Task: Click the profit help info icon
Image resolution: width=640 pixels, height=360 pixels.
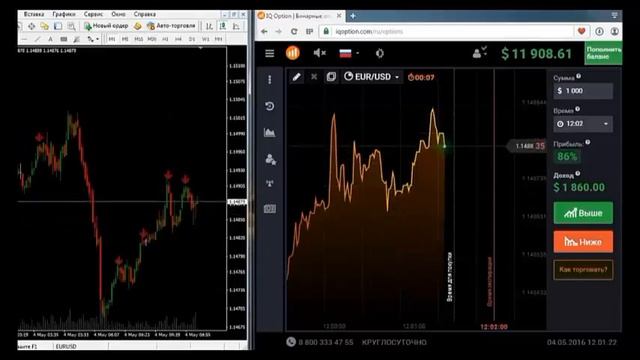Action: pyautogui.click(x=588, y=142)
